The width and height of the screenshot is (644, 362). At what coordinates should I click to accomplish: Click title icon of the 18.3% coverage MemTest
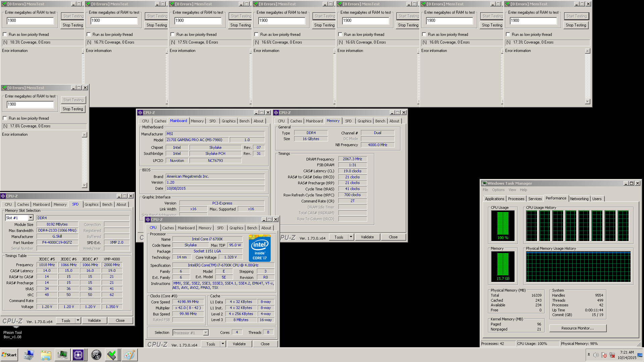4,4
